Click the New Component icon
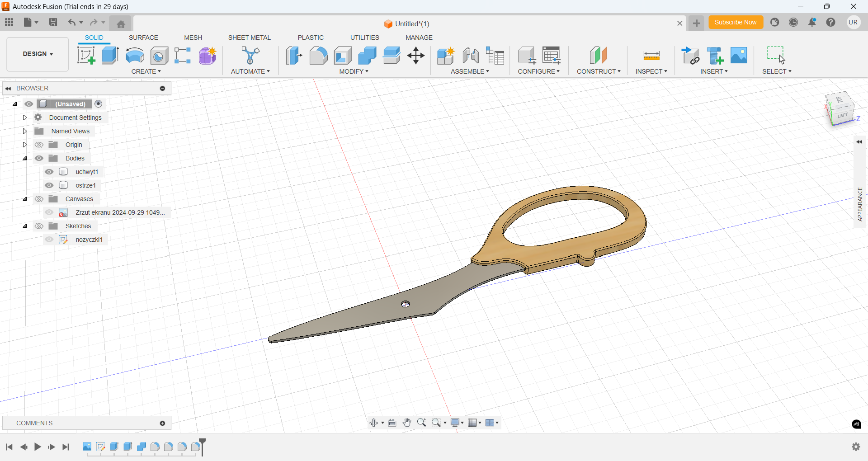This screenshot has width=868, height=461. pos(446,56)
